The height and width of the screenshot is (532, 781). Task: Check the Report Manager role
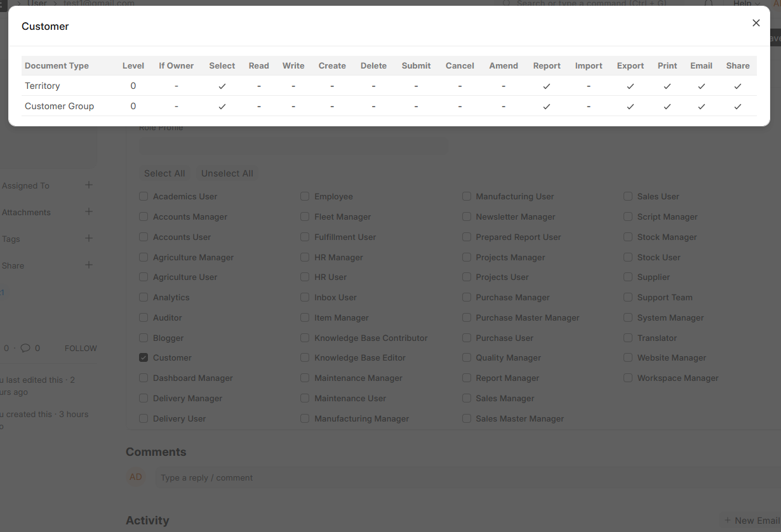pos(467,378)
